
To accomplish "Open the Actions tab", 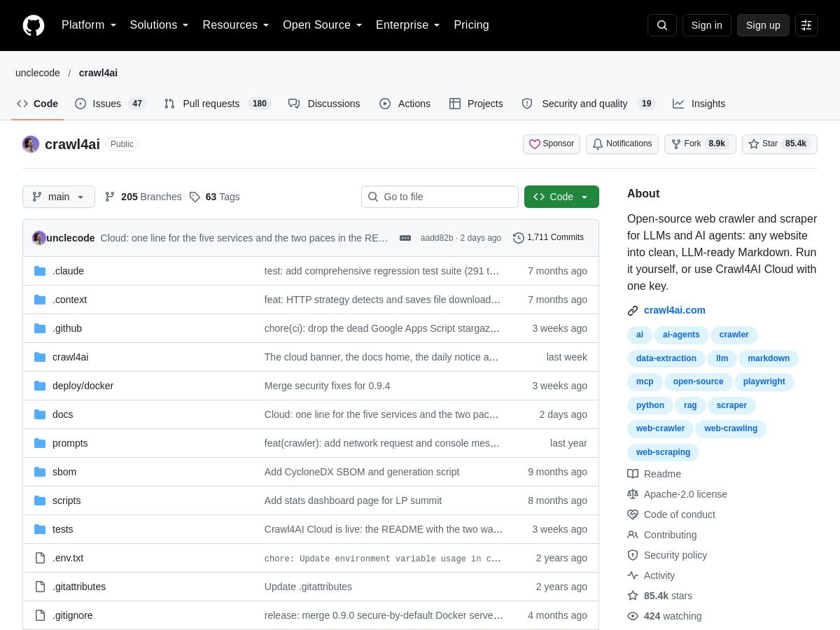I will (405, 104).
